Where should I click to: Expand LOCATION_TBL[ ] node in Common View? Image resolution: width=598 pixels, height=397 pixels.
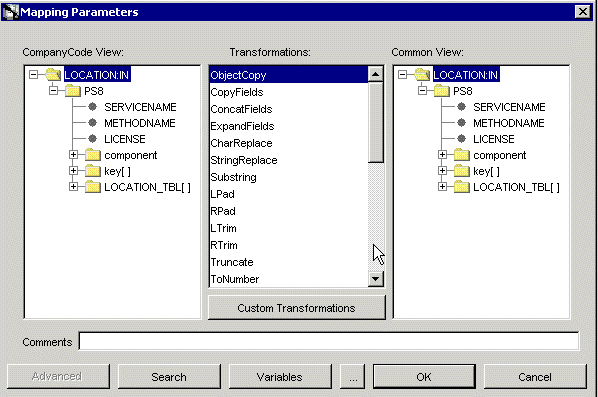(x=442, y=186)
